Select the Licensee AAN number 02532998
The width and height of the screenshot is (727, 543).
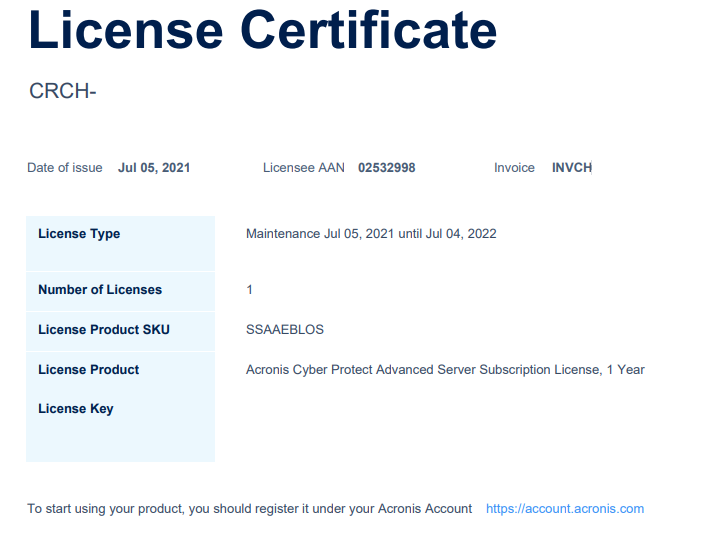387,167
